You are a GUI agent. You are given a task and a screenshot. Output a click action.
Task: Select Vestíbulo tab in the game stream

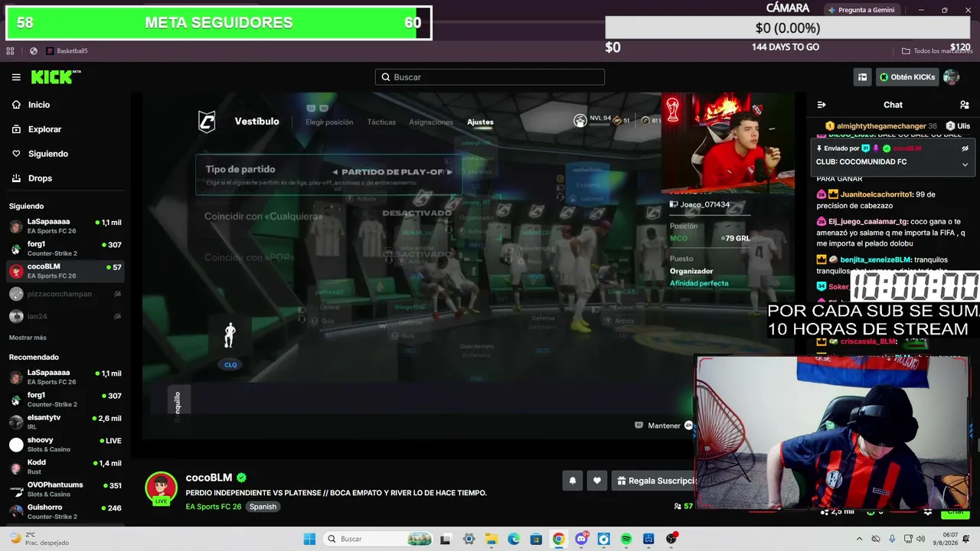pyautogui.click(x=256, y=121)
